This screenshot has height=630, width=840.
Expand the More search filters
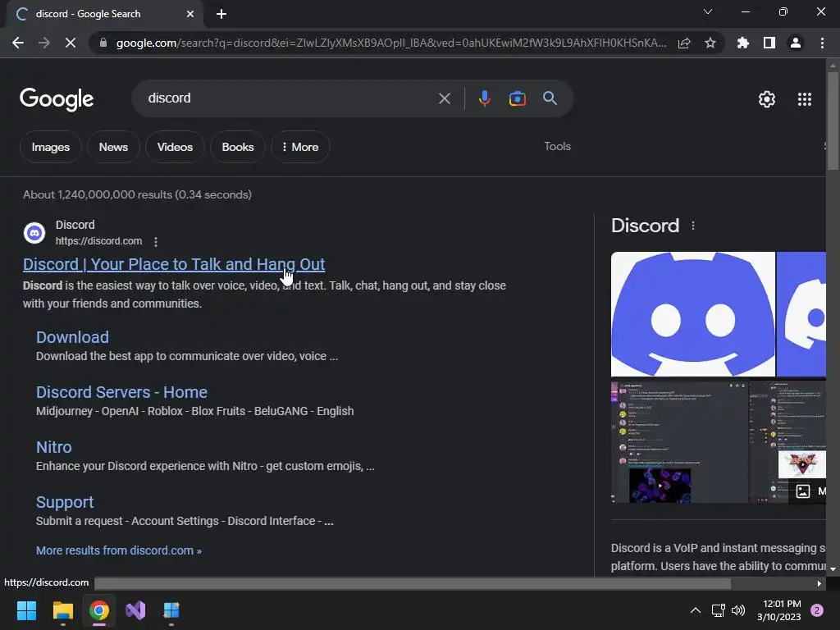[x=300, y=147]
